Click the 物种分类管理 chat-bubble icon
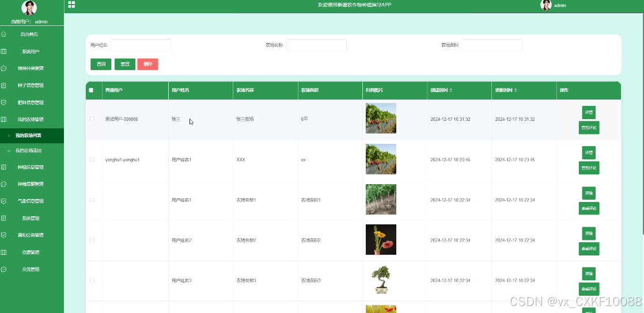Screen dimensions: 644x313 click(x=3, y=68)
